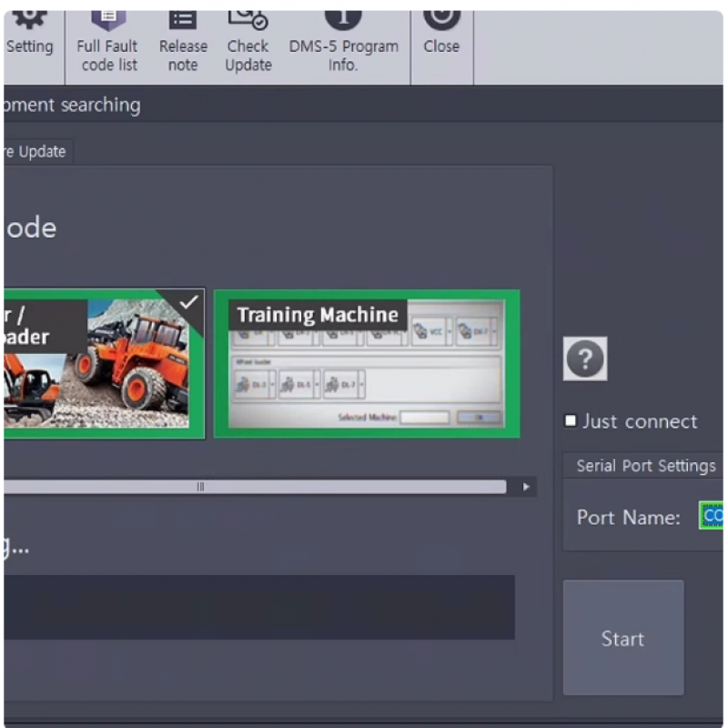Viewport: 728px width, 728px height.
Task: Select the Training Machine thumbnail
Action: coord(366,363)
